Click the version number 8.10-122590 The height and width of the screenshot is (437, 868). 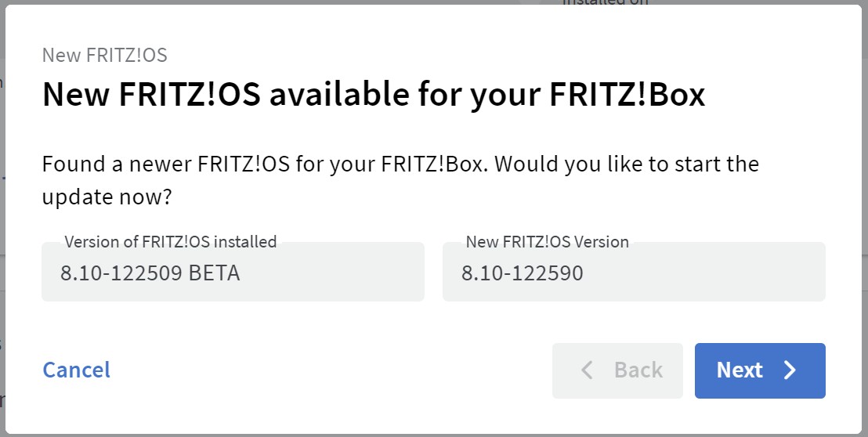[522, 273]
